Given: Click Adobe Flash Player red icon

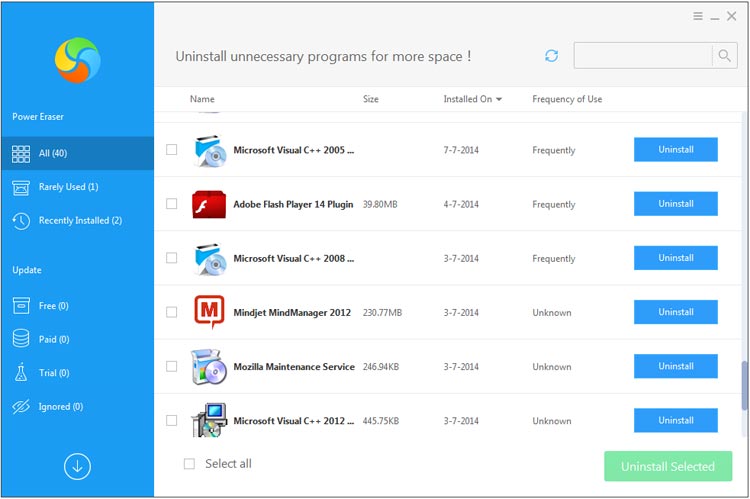Looking at the screenshot, I should point(209,204).
